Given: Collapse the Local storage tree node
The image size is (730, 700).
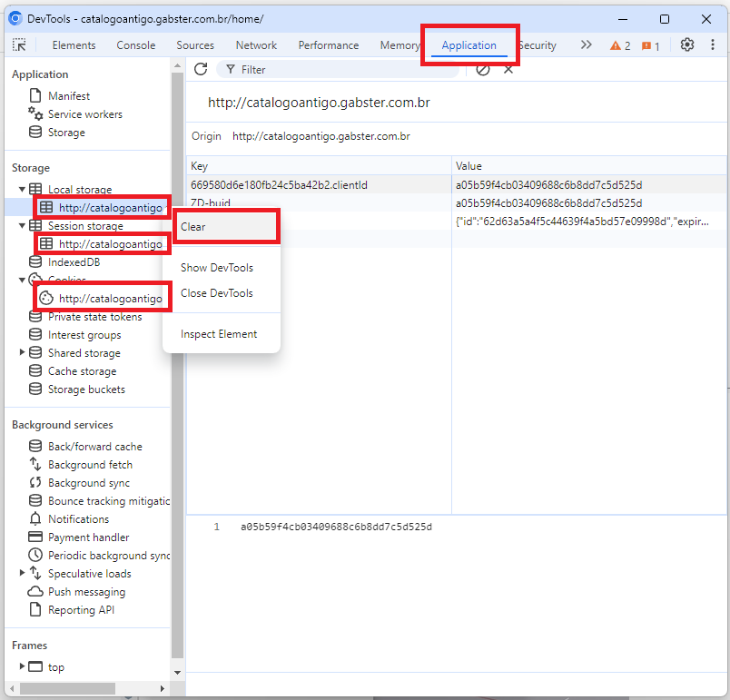Looking at the screenshot, I should coord(22,190).
